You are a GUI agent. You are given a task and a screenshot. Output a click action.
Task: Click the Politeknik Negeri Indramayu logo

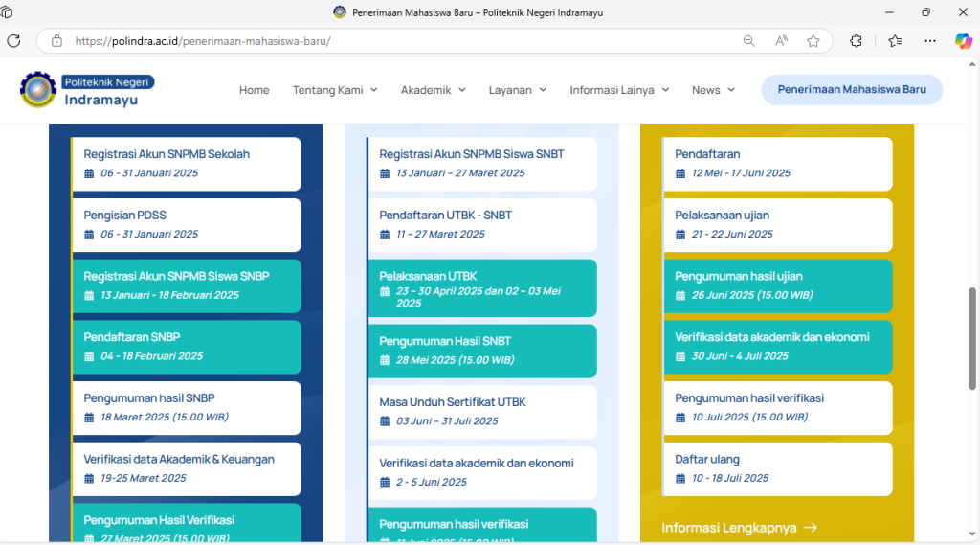click(x=86, y=90)
